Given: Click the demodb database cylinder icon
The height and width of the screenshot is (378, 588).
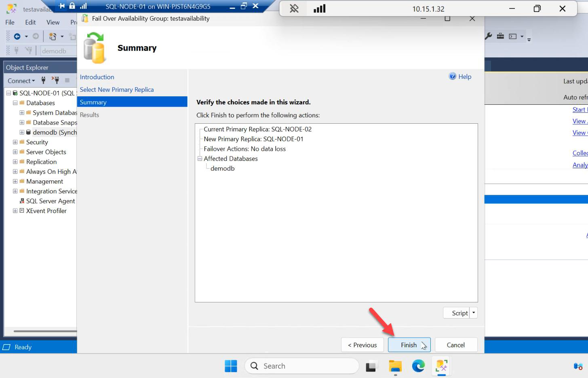Looking at the screenshot, I should [28, 132].
